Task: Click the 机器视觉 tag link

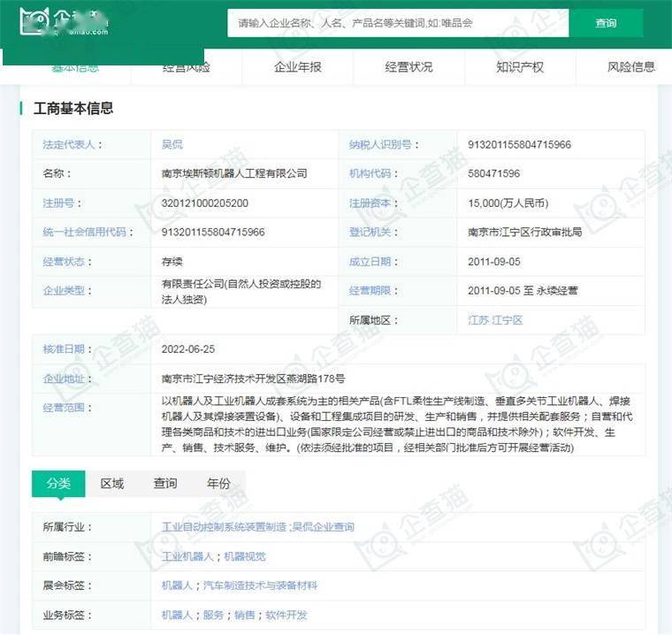Action: coord(245,556)
